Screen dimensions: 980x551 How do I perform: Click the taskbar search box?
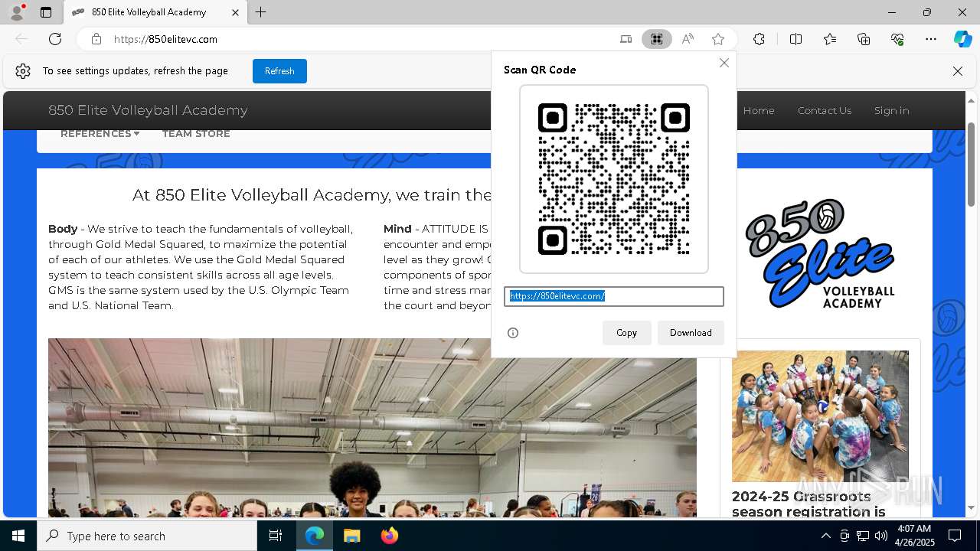pos(147,536)
